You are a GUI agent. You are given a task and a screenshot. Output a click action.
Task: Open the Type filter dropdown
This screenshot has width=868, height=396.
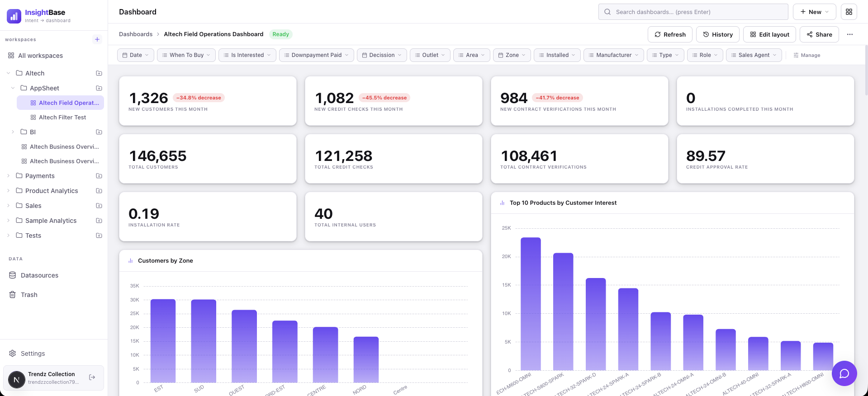(665, 55)
